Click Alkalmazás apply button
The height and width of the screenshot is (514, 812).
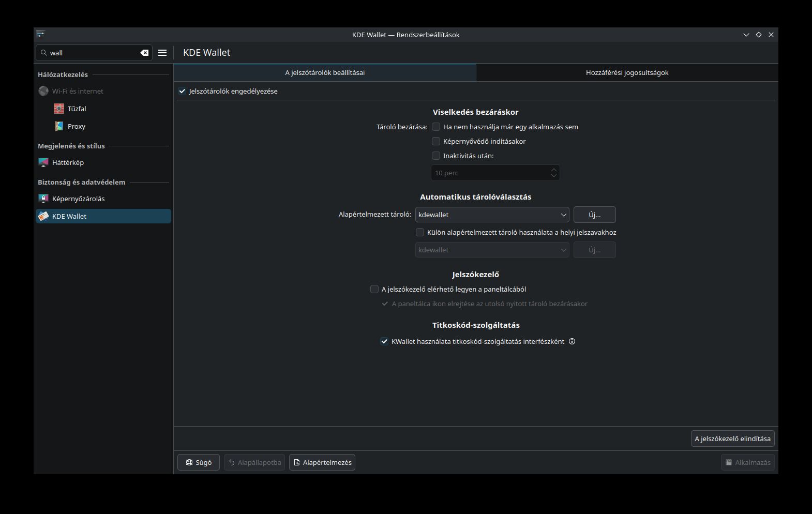748,462
